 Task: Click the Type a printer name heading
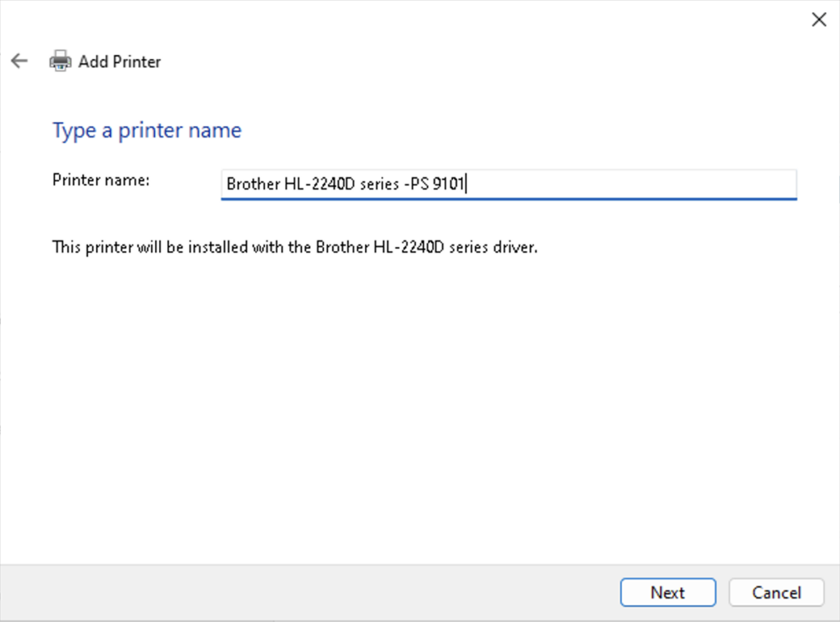(x=147, y=130)
